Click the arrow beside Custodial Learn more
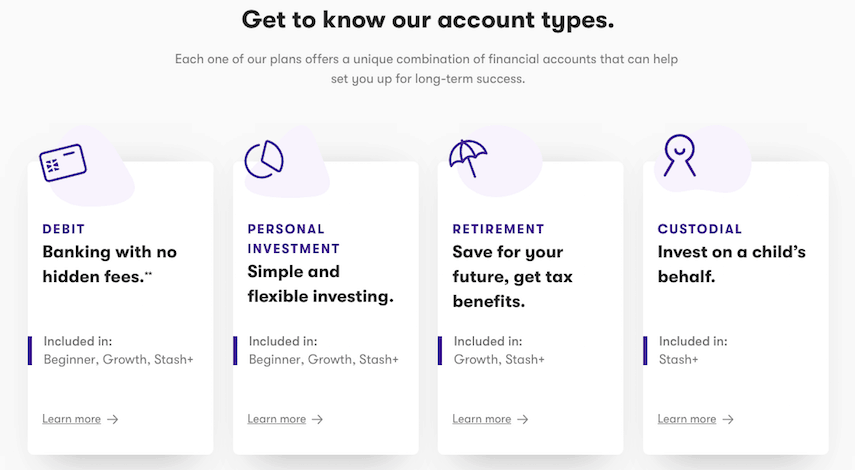The width and height of the screenshot is (855, 470). pos(728,419)
